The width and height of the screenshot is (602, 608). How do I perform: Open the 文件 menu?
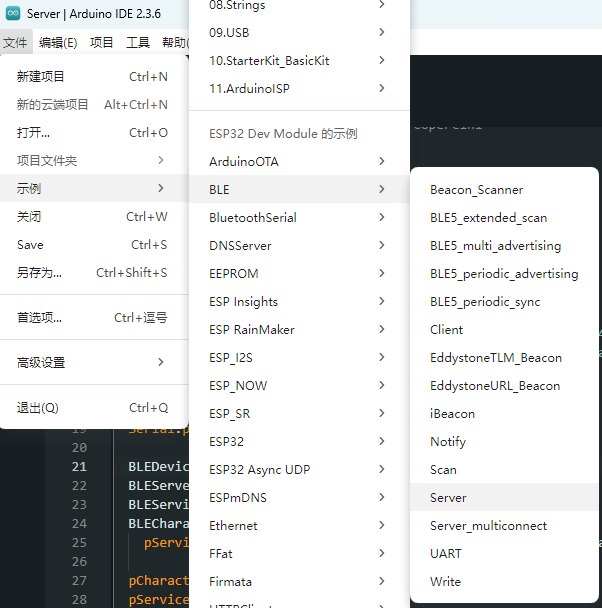click(15, 42)
